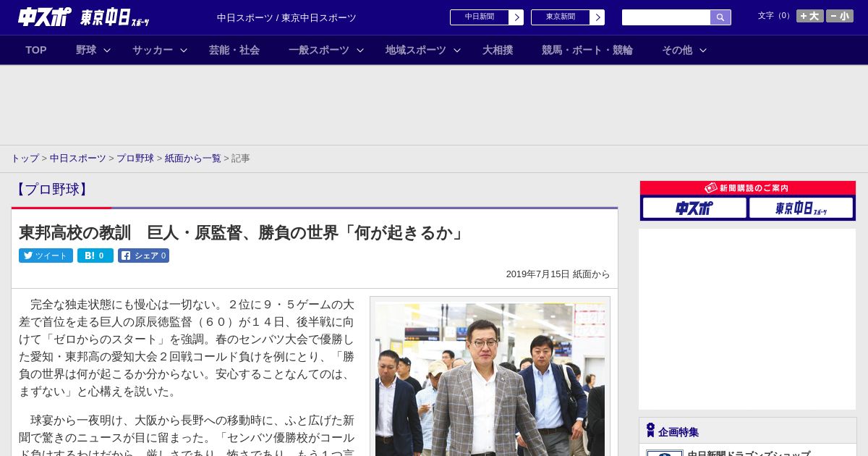Click the 東京中日スポーツ subscription banner button

[801, 208]
